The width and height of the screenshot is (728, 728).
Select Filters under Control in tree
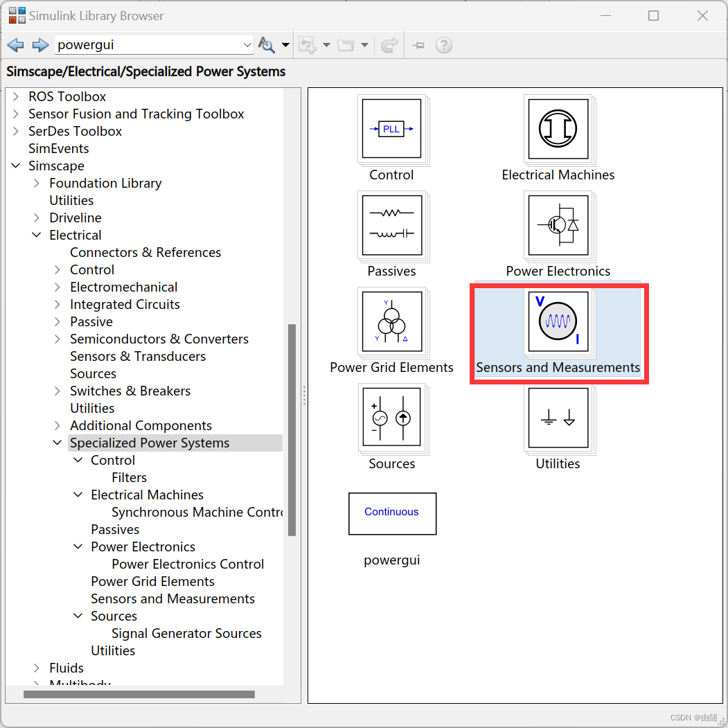point(129,477)
